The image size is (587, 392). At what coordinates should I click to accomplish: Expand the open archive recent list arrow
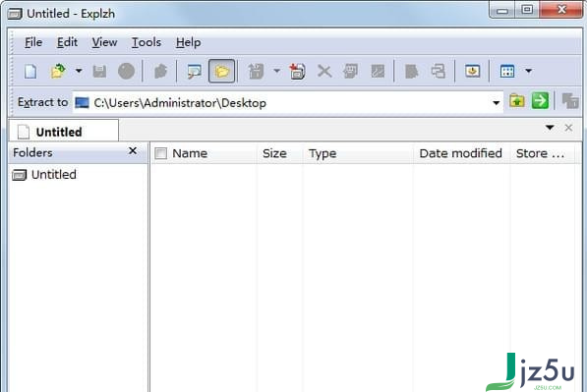tap(79, 71)
